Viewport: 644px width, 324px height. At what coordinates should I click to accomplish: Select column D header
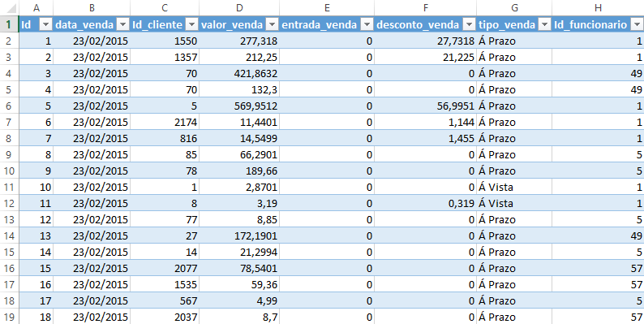click(239, 8)
